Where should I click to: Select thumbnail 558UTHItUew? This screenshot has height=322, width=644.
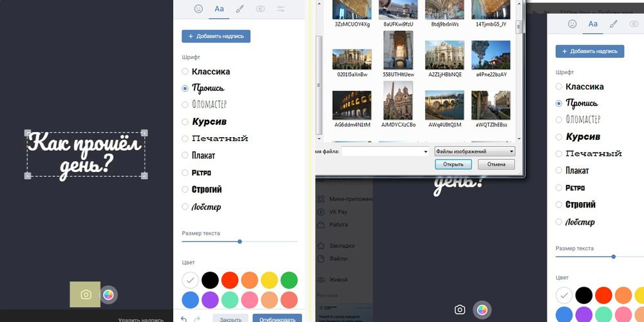tap(399, 50)
